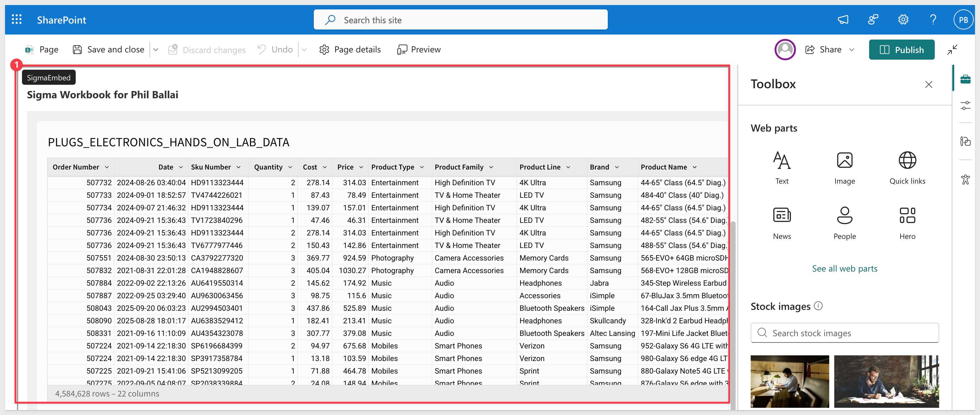Open the help question mark icon
Viewport: 980px width, 415px height.
coord(933,20)
